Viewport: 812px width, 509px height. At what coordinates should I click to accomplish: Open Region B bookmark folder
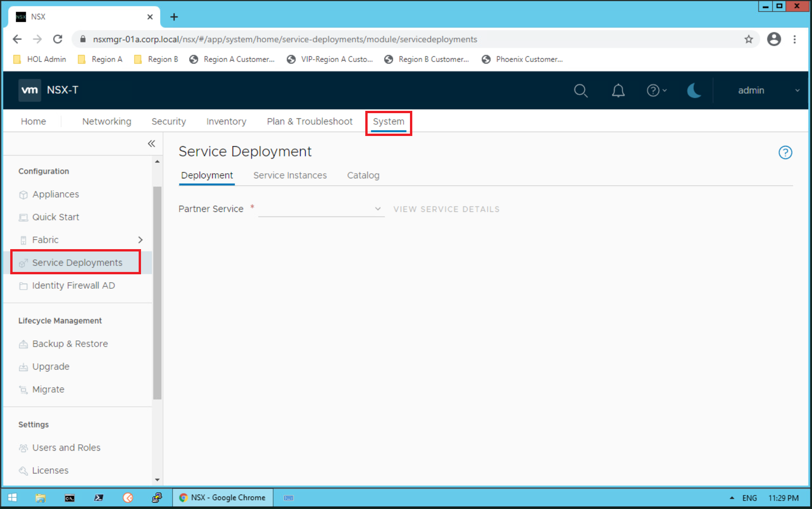coord(156,59)
